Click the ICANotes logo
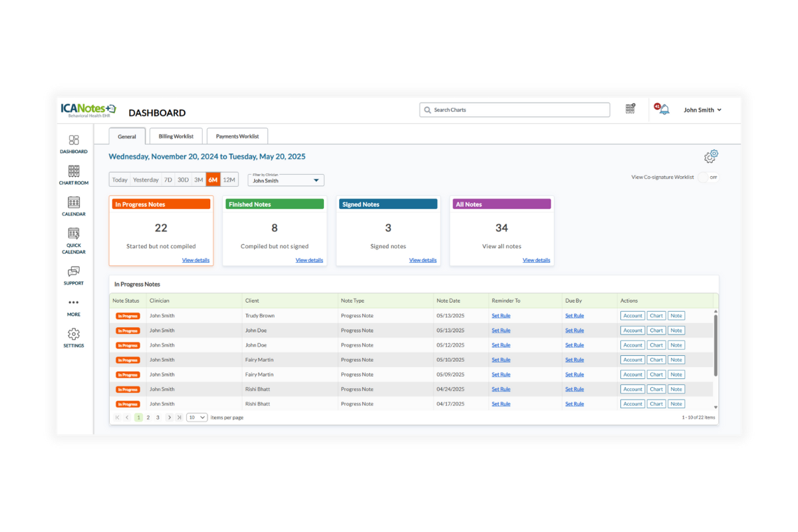798x532 pixels. (88, 110)
